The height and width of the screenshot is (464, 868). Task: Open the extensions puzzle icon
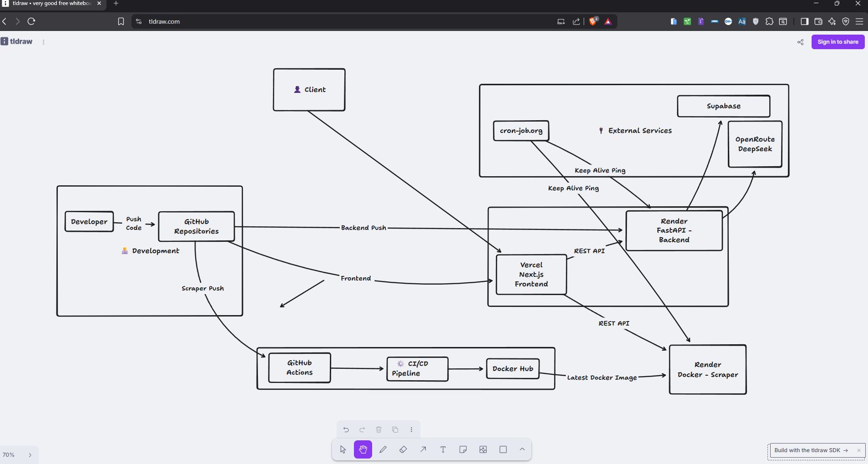[x=769, y=21]
